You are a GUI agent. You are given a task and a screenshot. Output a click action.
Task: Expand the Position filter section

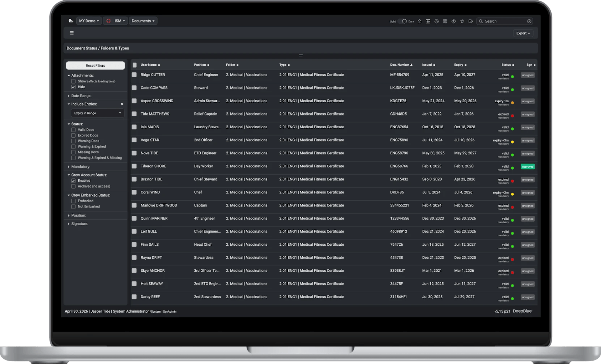[77, 216]
